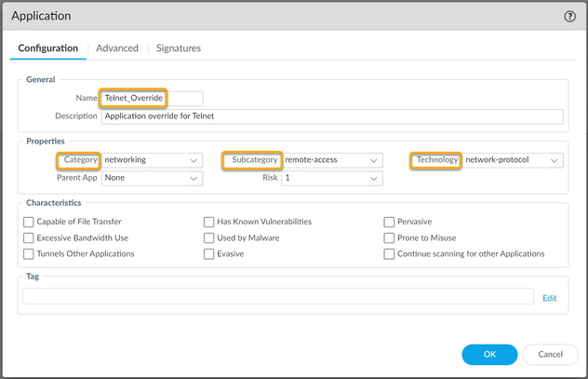Click the Cancel button
Image resolution: width=588 pixels, height=379 pixels.
(x=550, y=354)
